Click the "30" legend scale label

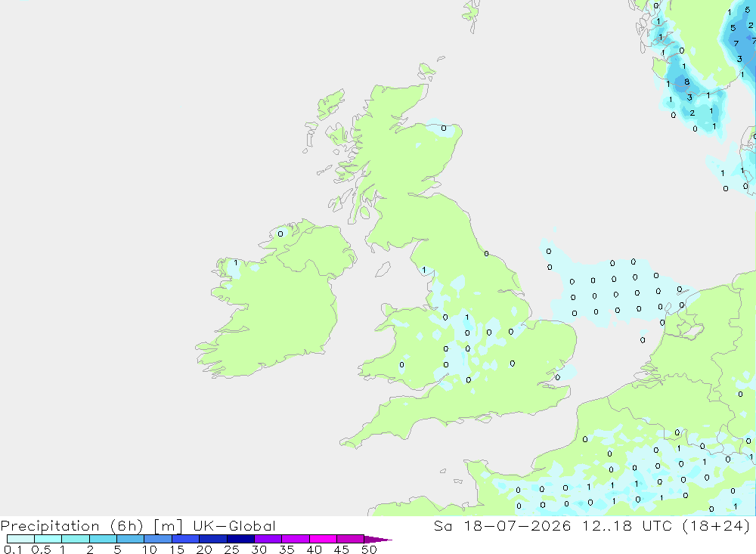coord(259,549)
